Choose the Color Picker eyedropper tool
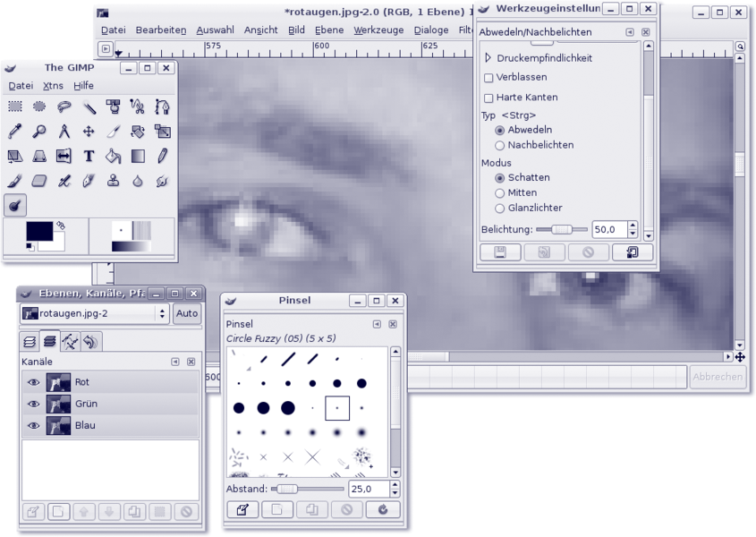 [15, 132]
